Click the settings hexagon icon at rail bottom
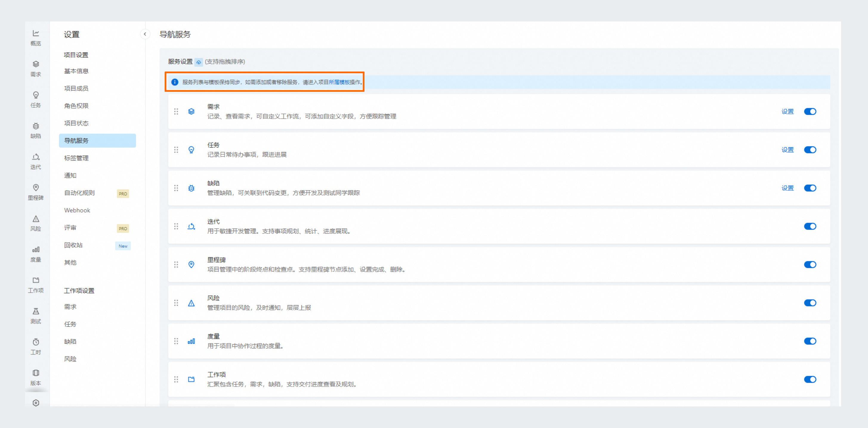 click(36, 403)
